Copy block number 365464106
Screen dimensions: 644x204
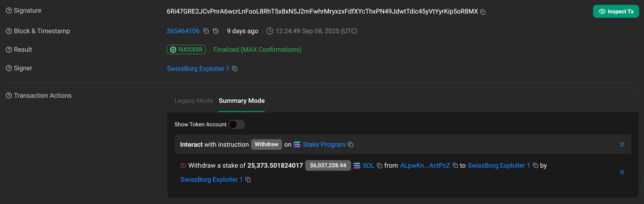(x=206, y=31)
